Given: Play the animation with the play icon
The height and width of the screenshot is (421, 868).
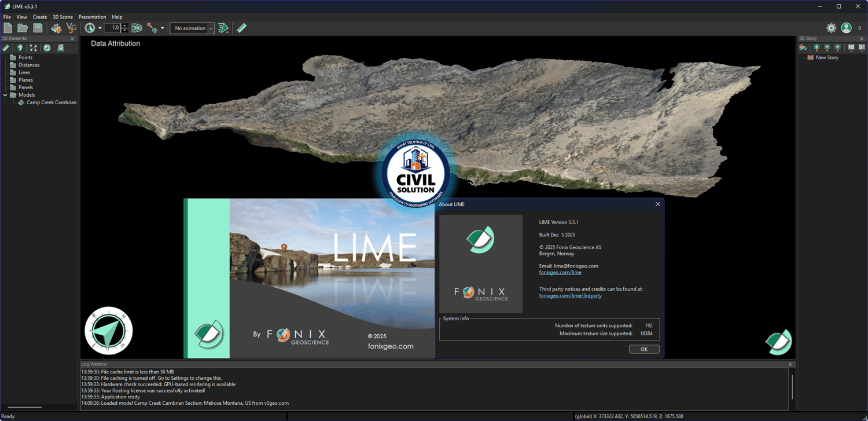Looking at the screenshot, I should click(x=223, y=28).
